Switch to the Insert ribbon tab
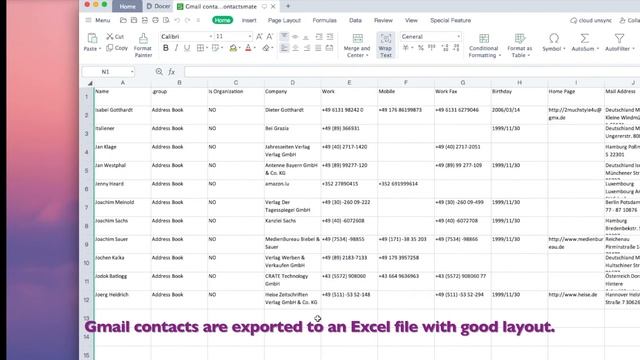 (249, 20)
